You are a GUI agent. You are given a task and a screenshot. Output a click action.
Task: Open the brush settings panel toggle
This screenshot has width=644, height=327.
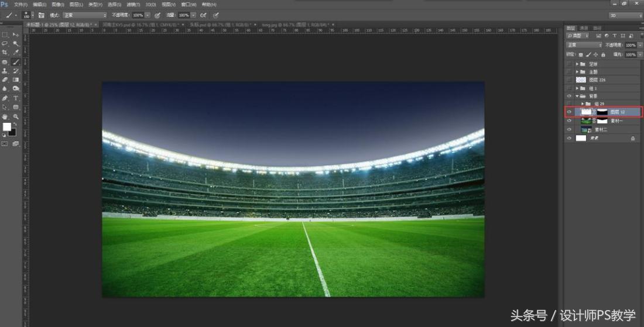[x=42, y=15]
